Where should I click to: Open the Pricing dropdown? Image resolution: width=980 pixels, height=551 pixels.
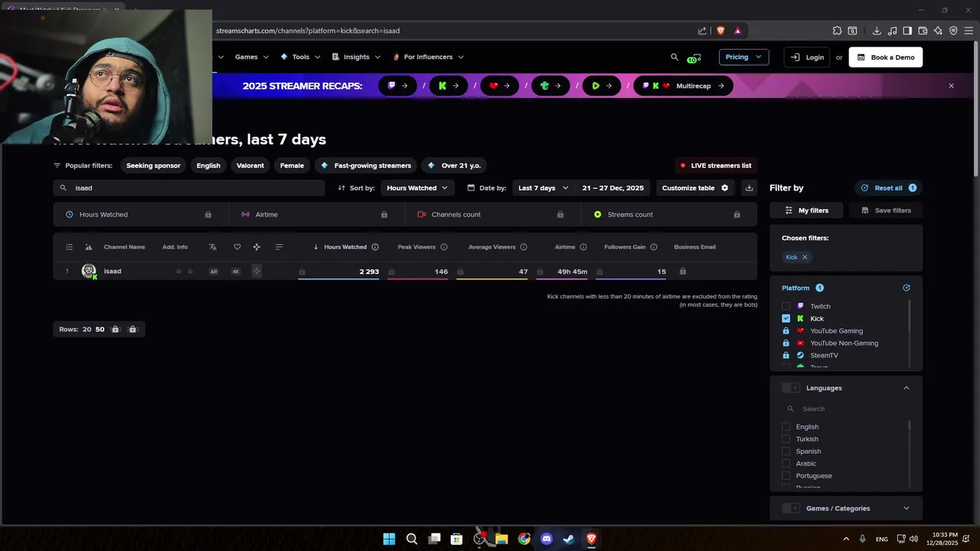coord(743,57)
